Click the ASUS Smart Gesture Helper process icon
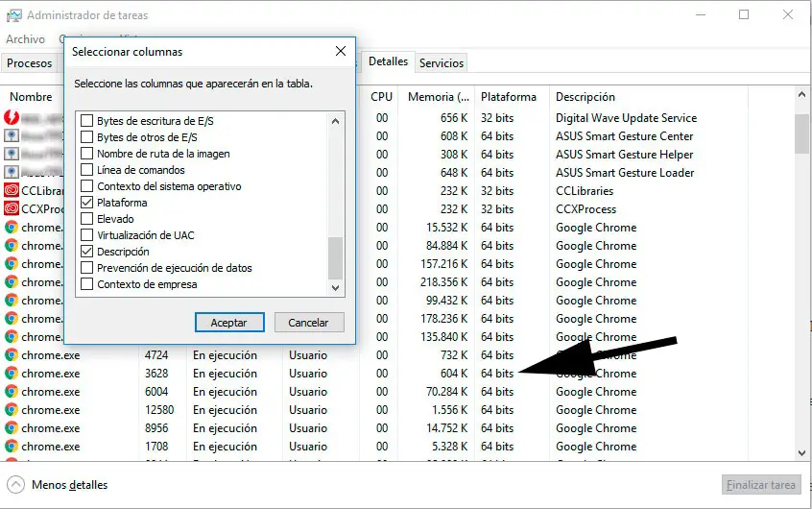The width and height of the screenshot is (812, 509). [x=12, y=154]
